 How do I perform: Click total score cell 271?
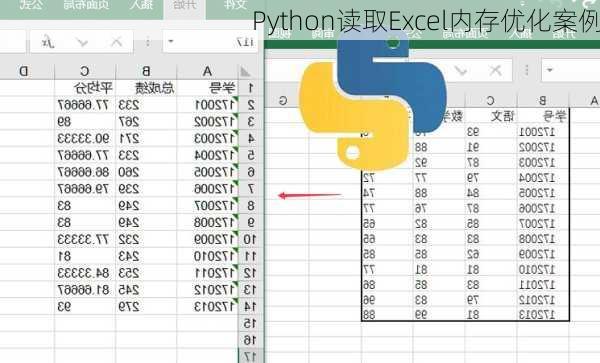pyautogui.click(x=146, y=139)
